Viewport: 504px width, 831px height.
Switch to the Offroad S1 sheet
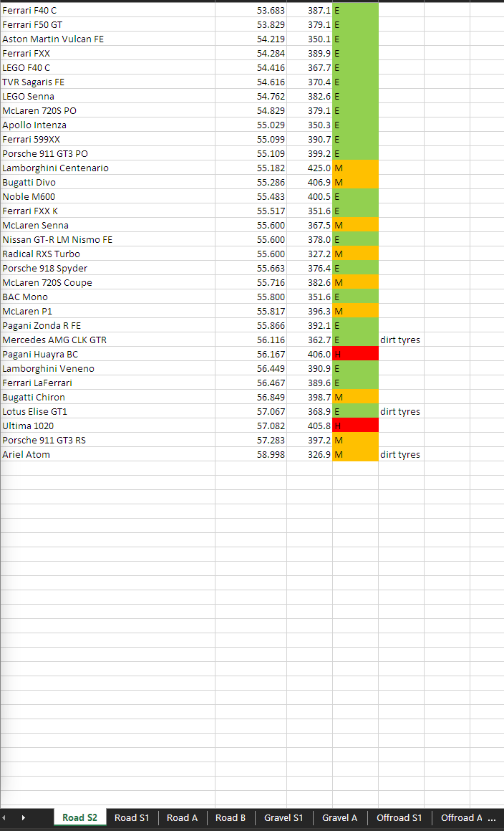pyautogui.click(x=399, y=817)
